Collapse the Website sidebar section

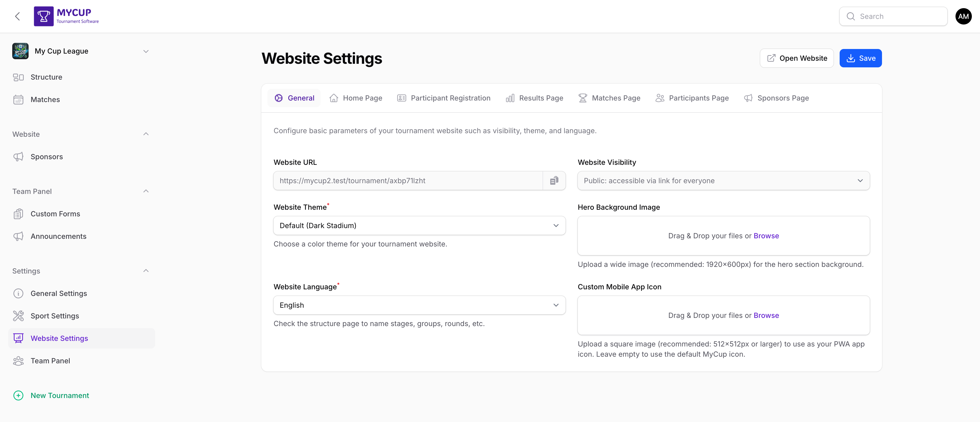tap(146, 134)
